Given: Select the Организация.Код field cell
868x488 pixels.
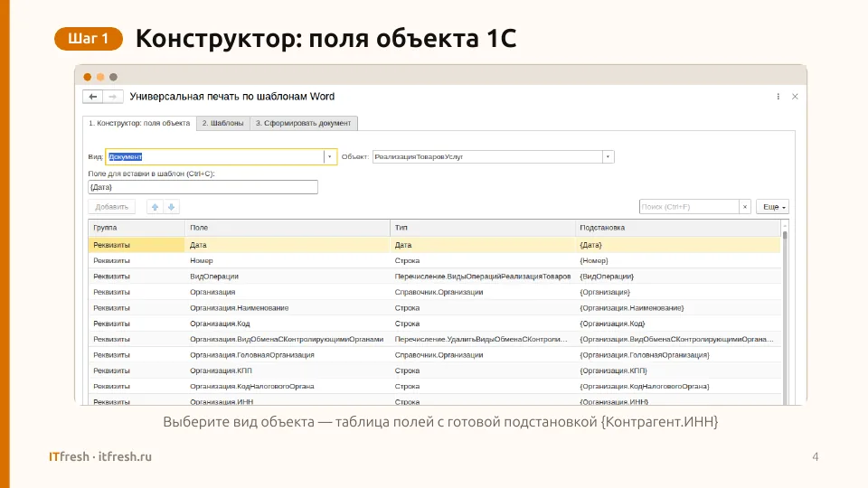Looking at the screenshot, I should pyautogui.click(x=288, y=324).
